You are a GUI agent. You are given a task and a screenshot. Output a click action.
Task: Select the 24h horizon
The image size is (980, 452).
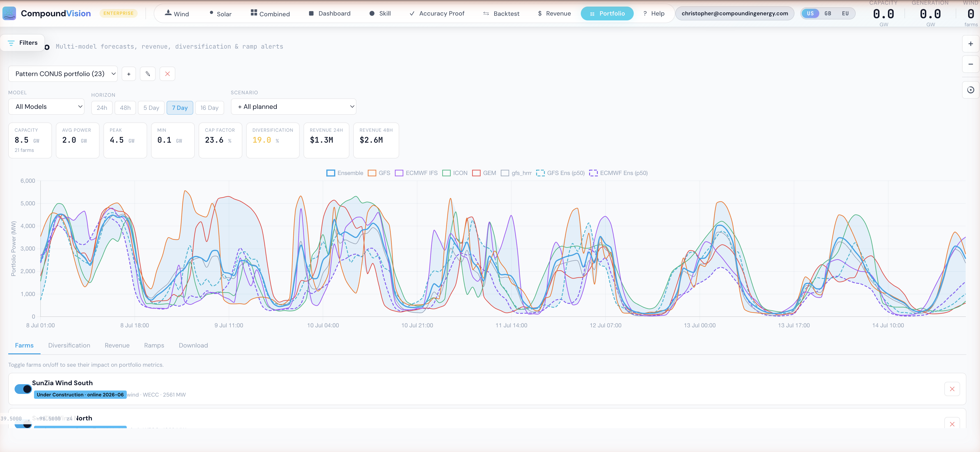101,108
